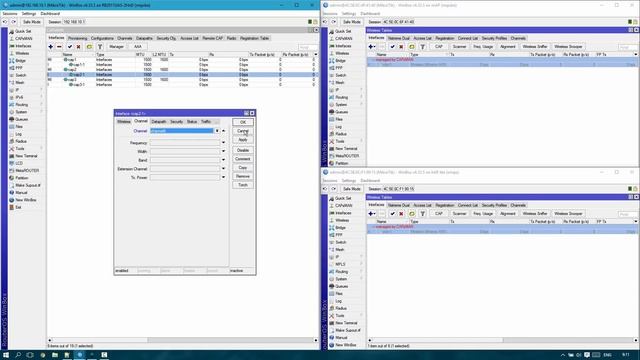Viewport: 640px width, 360px height.
Task: Toggle Safe Mode in top-right WinBox window
Action: click(x=351, y=22)
